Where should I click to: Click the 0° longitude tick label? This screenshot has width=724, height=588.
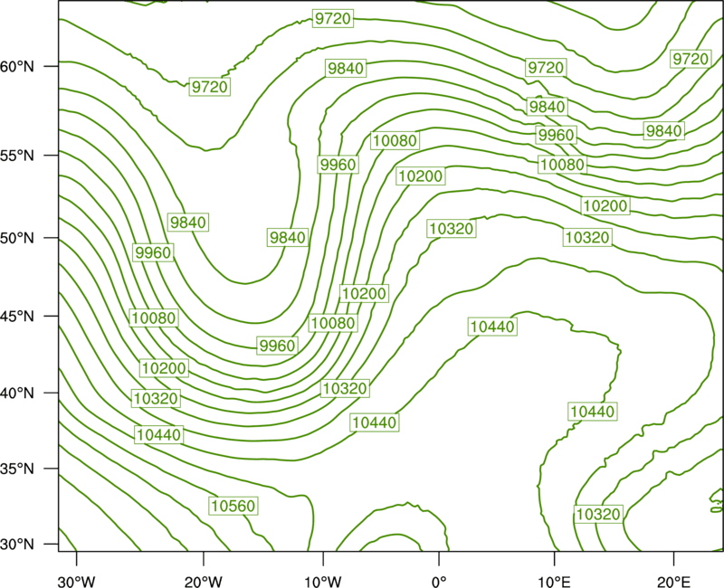click(439, 582)
